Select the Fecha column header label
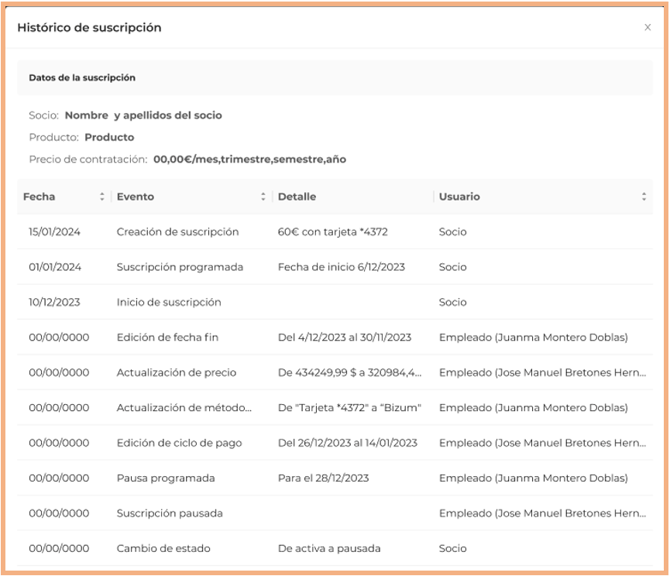Screen dimensions: 670x576 40,197
